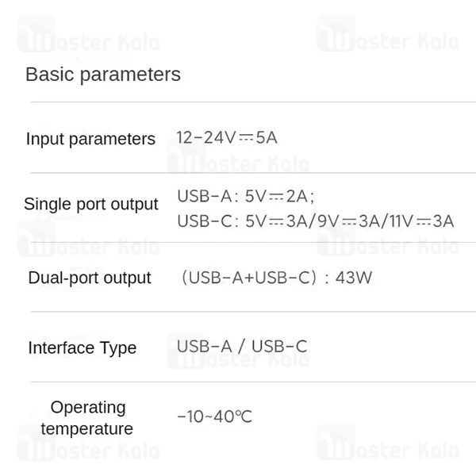The width and height of the screenshot is (476, 476).
Task: Select the "Single port output" label
Action: tap(91, 204)
